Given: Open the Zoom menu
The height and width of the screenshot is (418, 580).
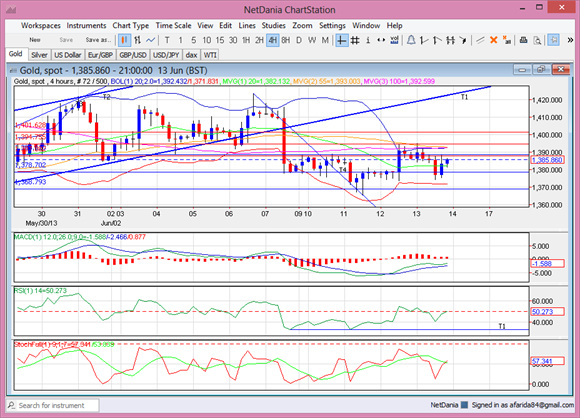Looking at the screenshot, I should [302, 26].
